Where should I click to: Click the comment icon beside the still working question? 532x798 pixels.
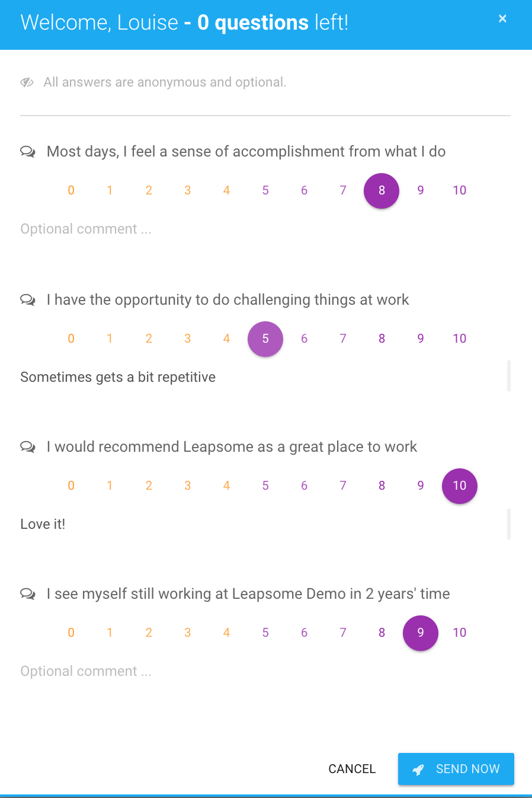coord(28,594)
